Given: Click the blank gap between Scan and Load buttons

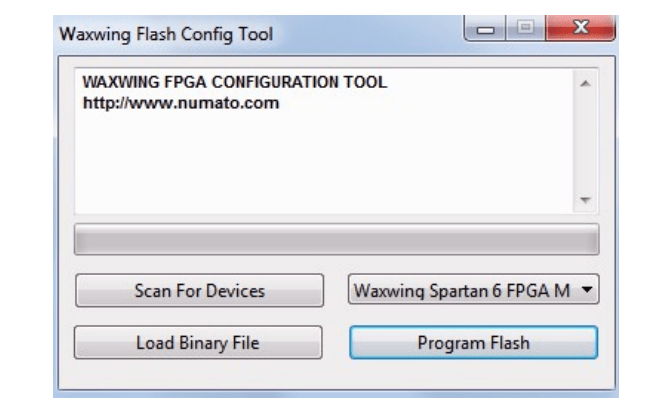Looking at the screenshot, I should [x=199, y=316].
